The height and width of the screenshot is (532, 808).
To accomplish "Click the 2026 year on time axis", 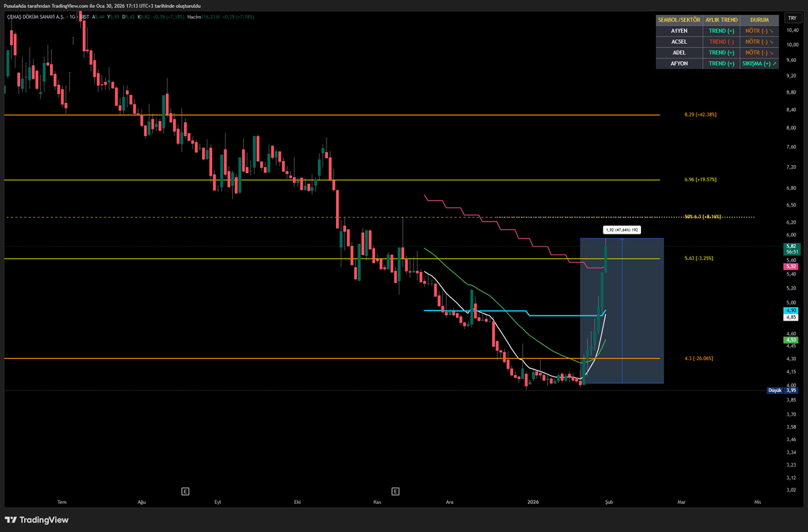I will point(533,502).
